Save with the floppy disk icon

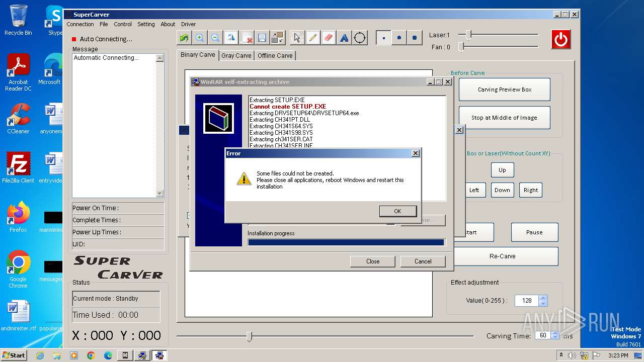pos(262,38)
